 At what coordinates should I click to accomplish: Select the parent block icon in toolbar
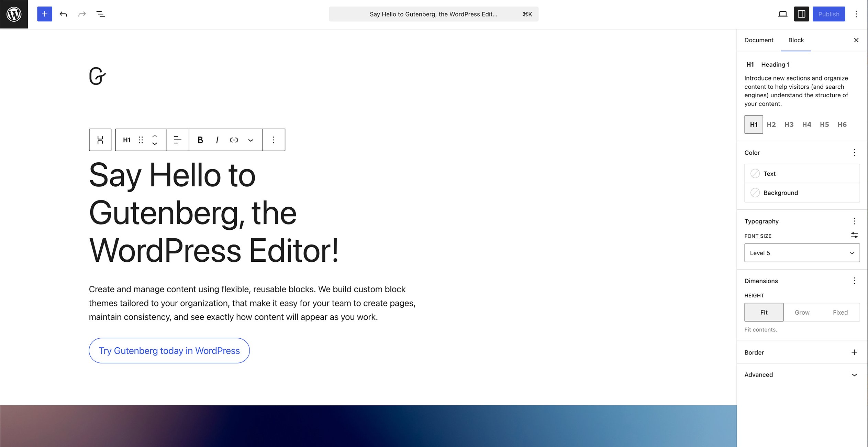tap(100, 140)
